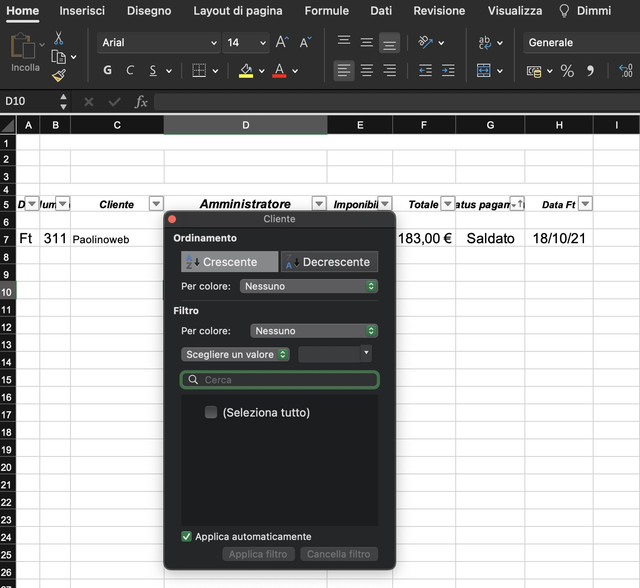Open filter Per colore Nessuno dropdown
640x588 pixels.
(313, 331)
